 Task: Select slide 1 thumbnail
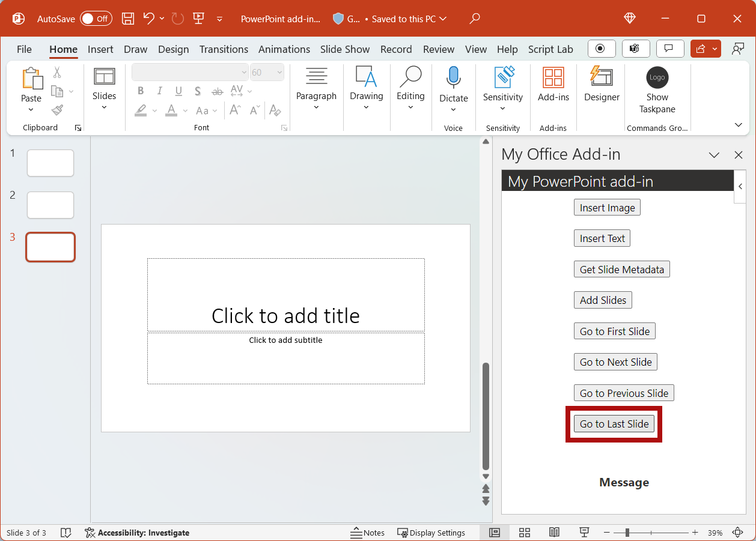tap(50, 163)
